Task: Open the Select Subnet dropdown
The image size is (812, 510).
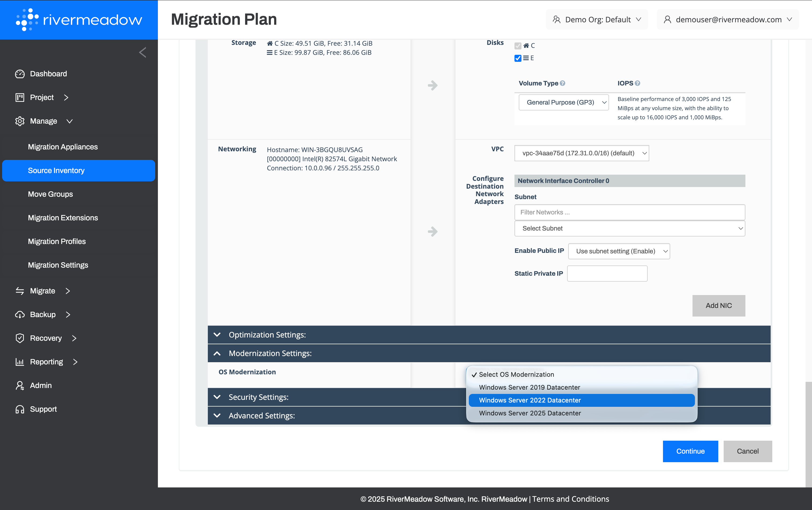Action: pyautogui.click(x=629, y=229)
